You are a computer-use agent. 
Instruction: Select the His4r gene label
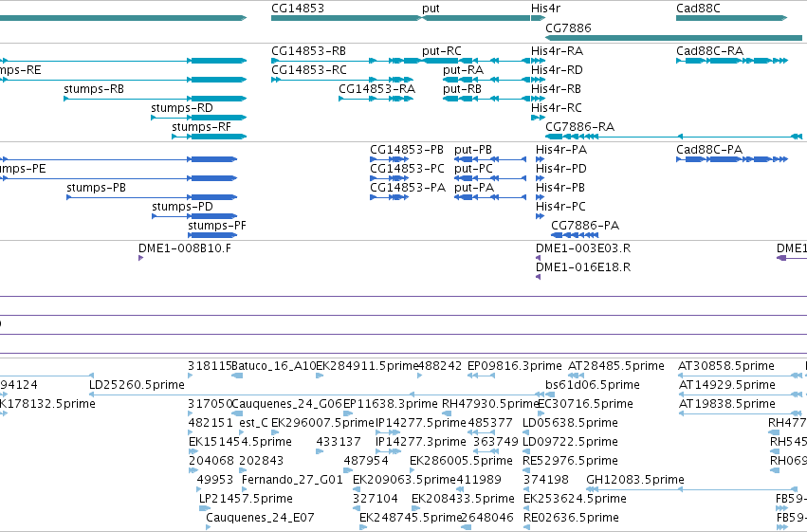click(545, 9)
